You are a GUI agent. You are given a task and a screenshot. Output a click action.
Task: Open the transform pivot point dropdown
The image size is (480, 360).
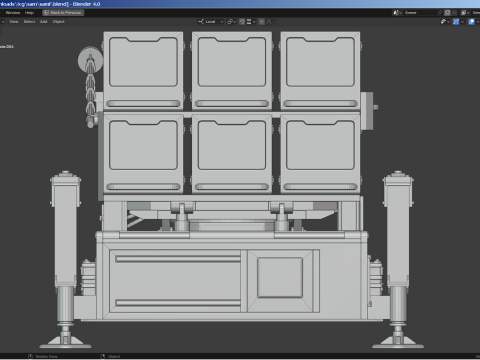pyautogui.click(x=231, y=22)
